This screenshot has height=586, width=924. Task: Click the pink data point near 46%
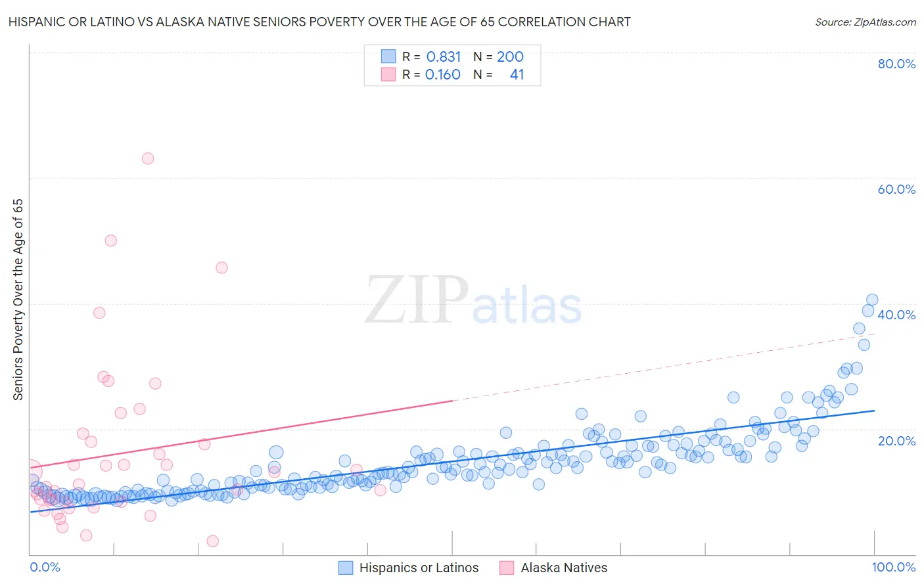(221, 267)
